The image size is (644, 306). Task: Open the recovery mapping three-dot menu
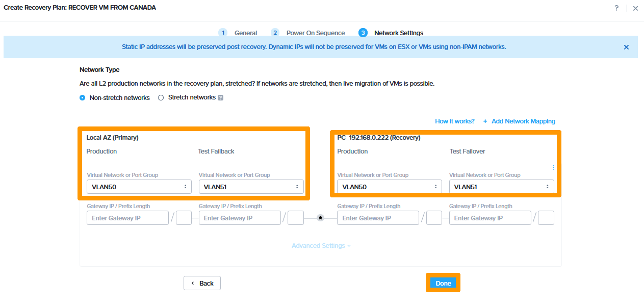point(554,167)
